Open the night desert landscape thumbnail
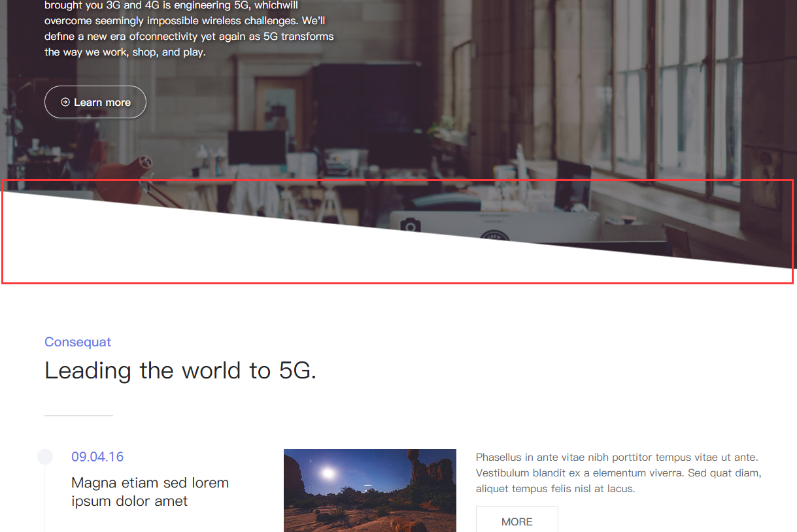Viewport: 797px width, 532px height. point(370,490)
